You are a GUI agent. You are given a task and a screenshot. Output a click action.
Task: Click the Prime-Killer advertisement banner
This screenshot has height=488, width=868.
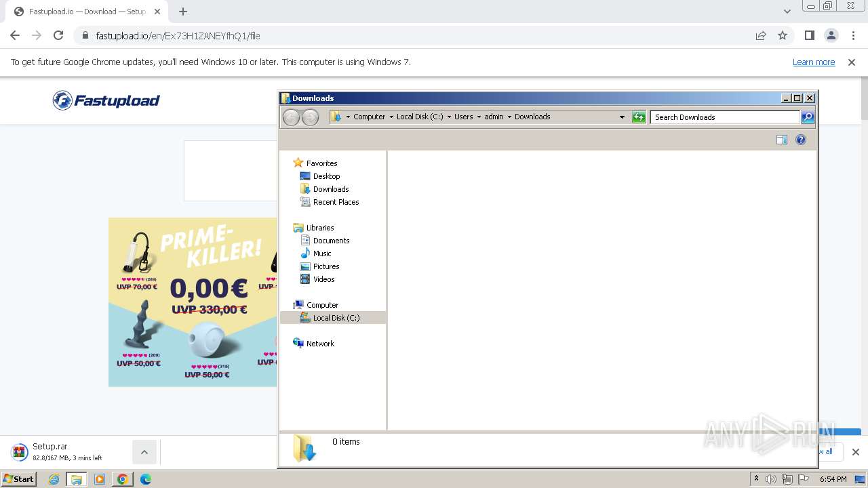(x=193, y=302)
